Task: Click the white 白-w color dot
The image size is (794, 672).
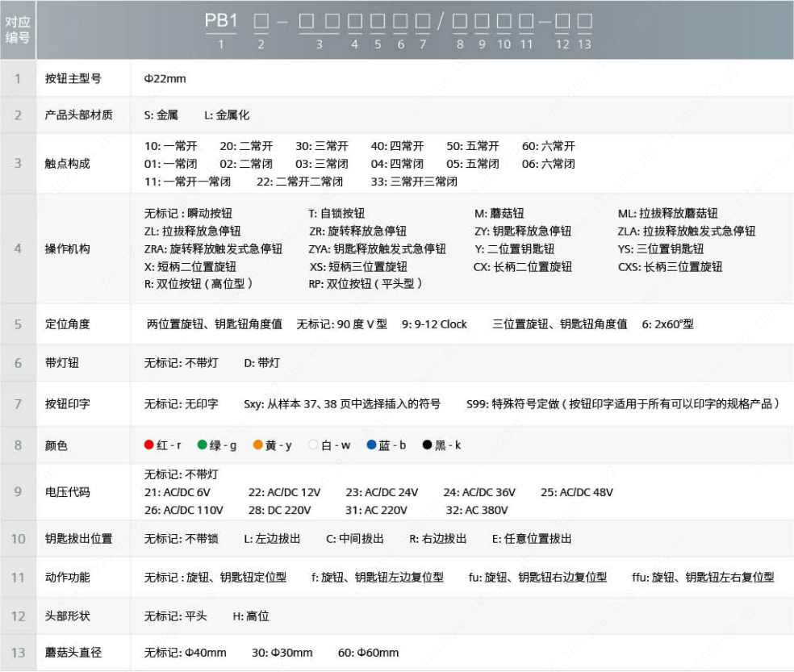Action: (x=312, y=445)
